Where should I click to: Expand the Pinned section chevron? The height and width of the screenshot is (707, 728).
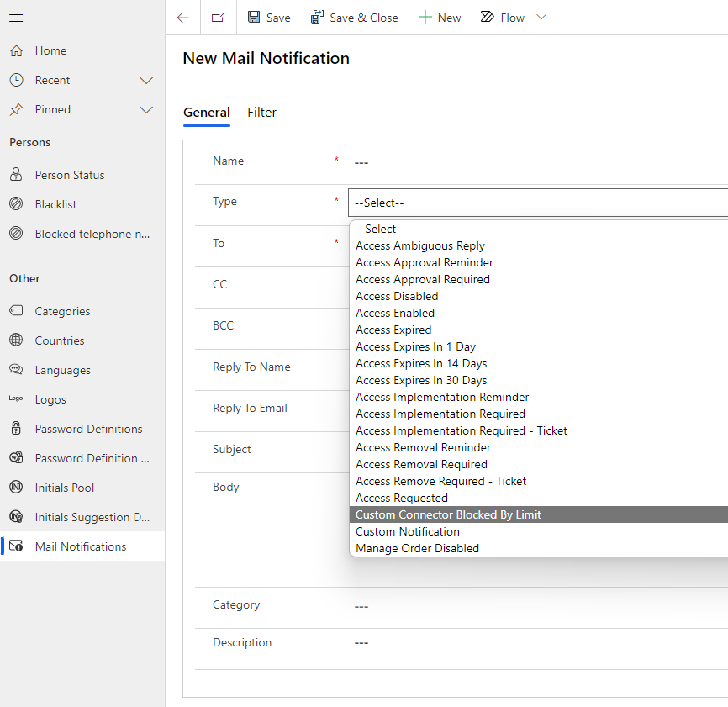pos(146,110)
